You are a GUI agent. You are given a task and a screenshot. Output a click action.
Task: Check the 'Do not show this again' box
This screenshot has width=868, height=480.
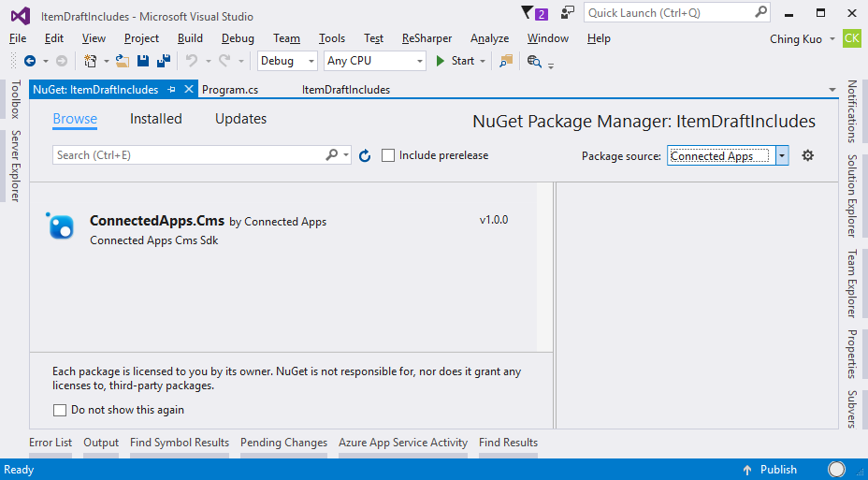60,410
